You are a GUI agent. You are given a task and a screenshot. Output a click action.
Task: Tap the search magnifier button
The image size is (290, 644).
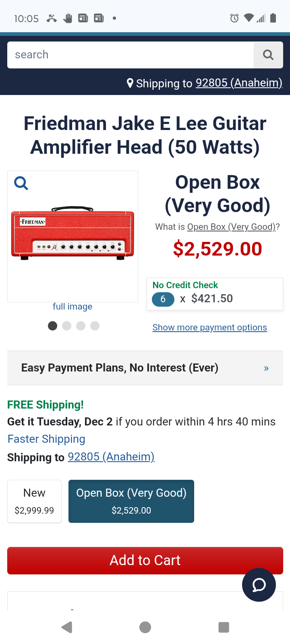tap(268, 55)
